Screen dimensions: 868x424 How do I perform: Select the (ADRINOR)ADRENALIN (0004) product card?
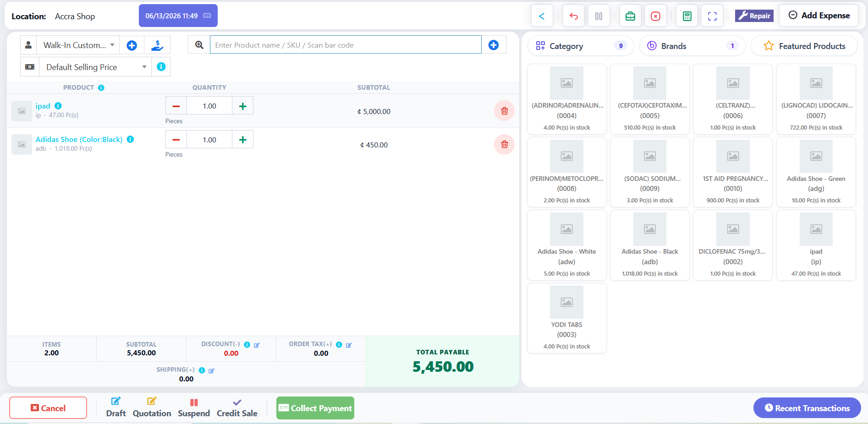click(x=567, y=99)
